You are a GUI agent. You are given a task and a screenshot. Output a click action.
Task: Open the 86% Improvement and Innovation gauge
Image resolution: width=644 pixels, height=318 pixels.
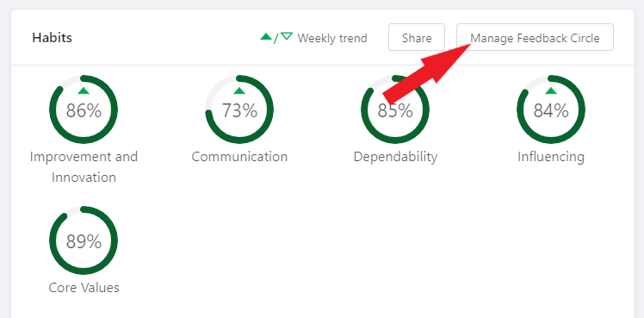84,109
